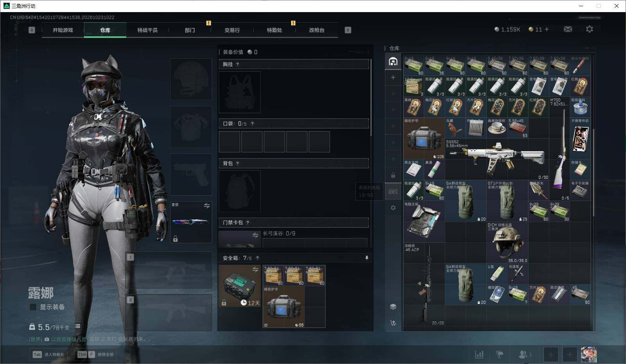Click the swap icon on melee knife slot
The image size is (626, 364).
pos(207,205)
